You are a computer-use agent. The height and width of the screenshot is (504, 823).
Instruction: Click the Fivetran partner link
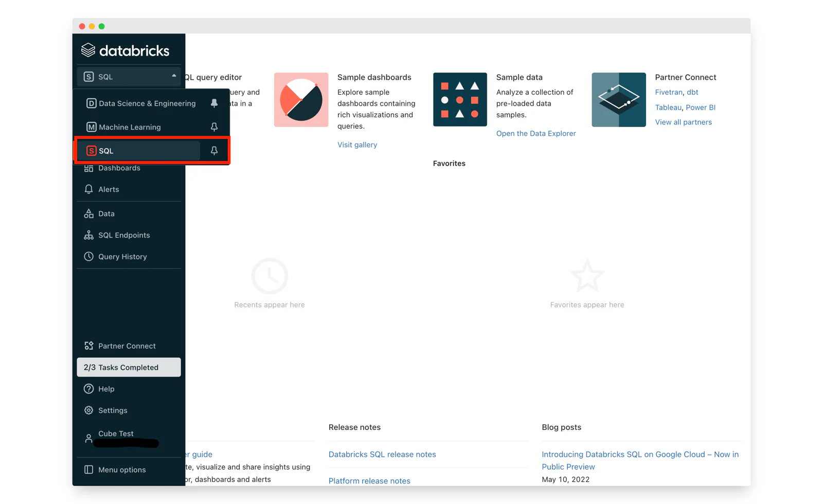[669, 92]
